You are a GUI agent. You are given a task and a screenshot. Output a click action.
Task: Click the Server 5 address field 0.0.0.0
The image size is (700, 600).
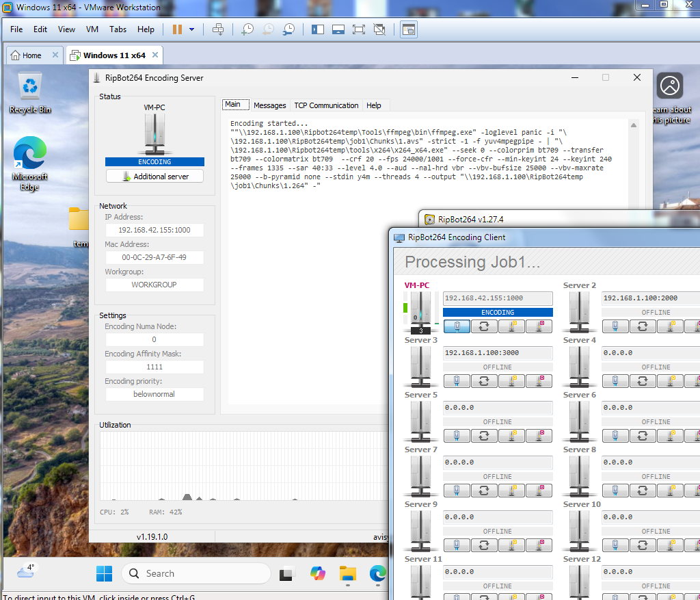click(498, 408)
